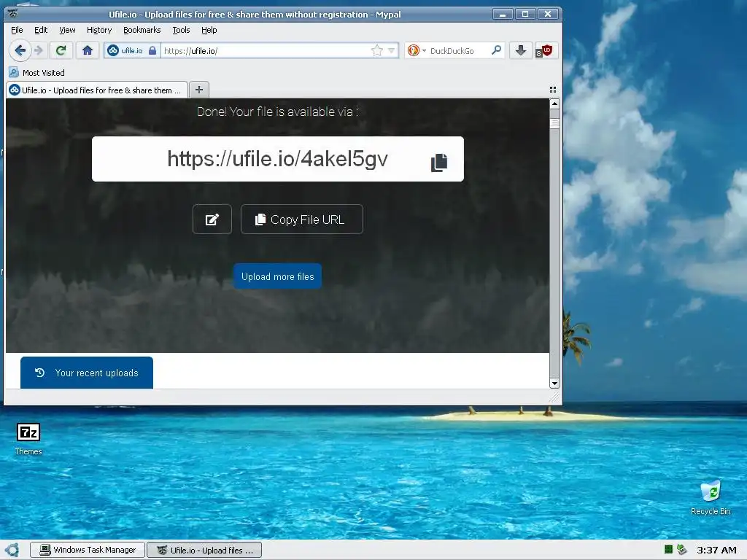Viewport: 747px width, 560px height.
Task: Click the network tray icon
Action: (x=682, y=550)
